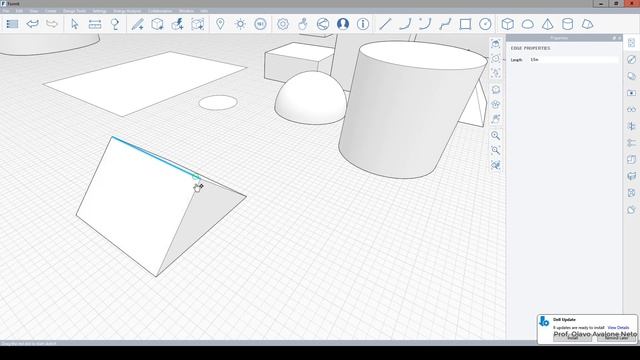The width and height of the screenshot is (640, 360).
Task: Select the pencil sketch tool
Action: 138,24
